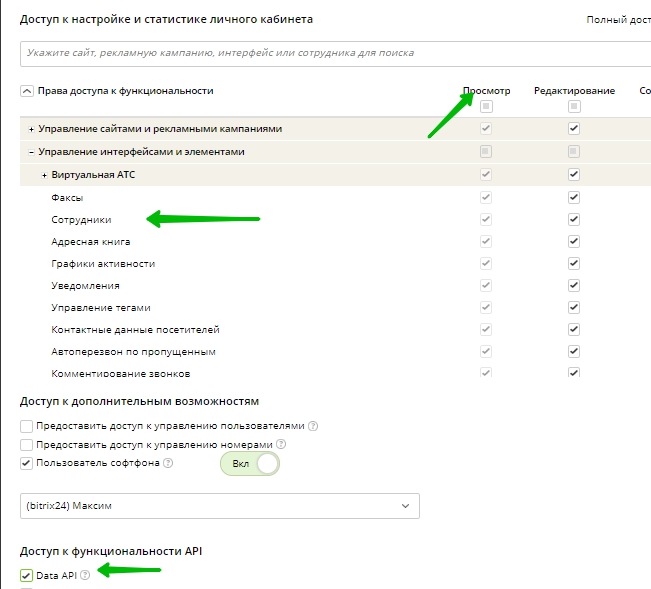Uncheck Редактирование for Графики активности
This screenshot has height=589, width=651.
[x=574, y=263]
